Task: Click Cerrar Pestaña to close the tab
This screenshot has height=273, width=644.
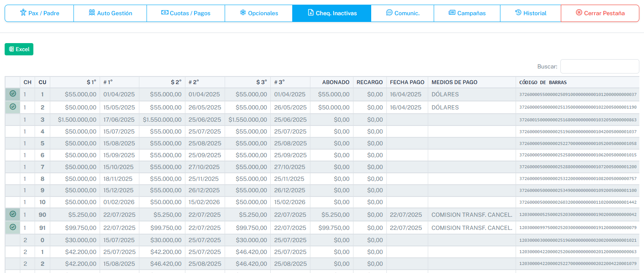Action: click(x=600, y=13)
